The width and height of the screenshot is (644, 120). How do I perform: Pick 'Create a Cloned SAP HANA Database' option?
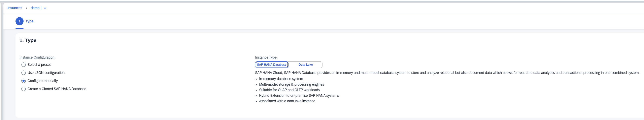24,89
